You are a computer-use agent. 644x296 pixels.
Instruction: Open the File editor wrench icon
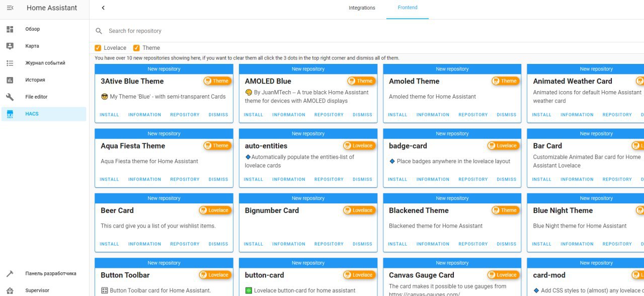(x=10, y=97)
